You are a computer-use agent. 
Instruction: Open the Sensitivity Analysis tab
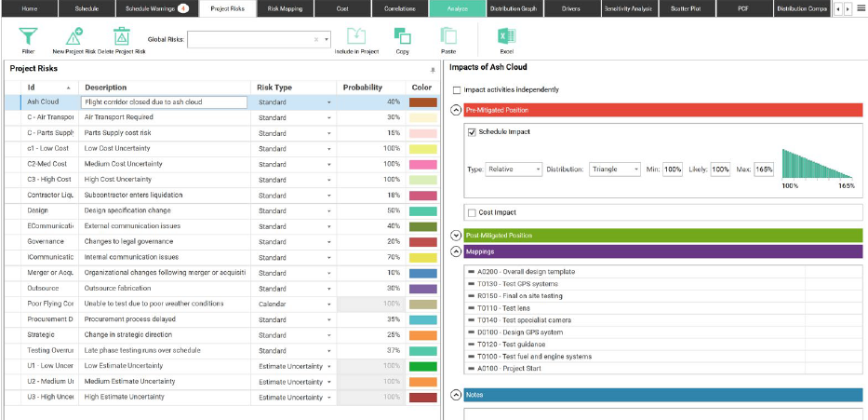pyautogui.click(x=627, y=8)
